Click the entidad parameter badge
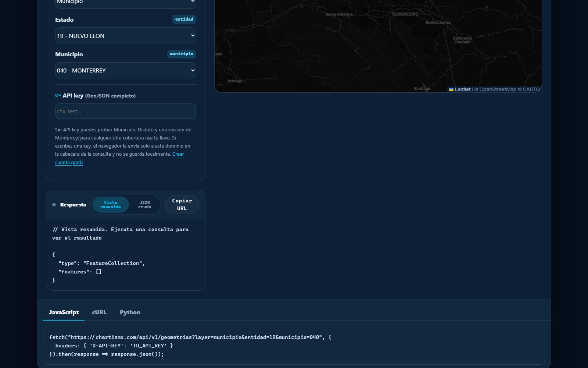 pos(184,20)
